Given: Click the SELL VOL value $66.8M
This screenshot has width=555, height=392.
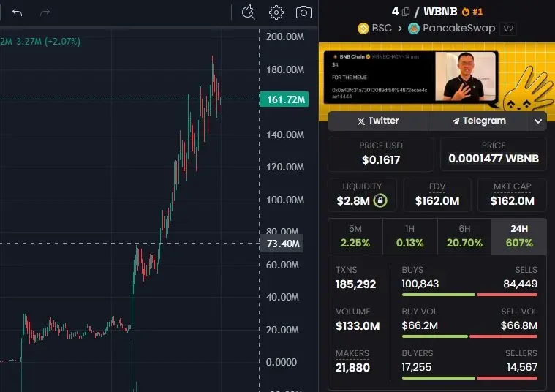Looking at the screenshot, I should 519,325.
